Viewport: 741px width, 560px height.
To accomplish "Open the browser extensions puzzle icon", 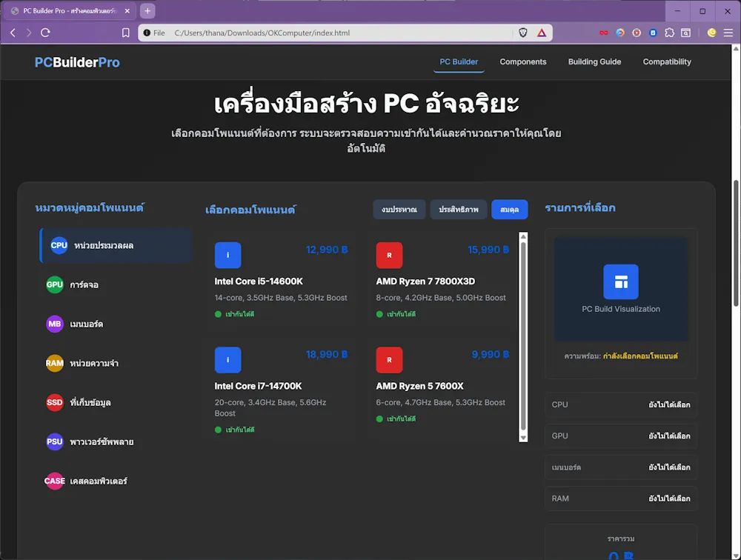I will coord(669,33).
